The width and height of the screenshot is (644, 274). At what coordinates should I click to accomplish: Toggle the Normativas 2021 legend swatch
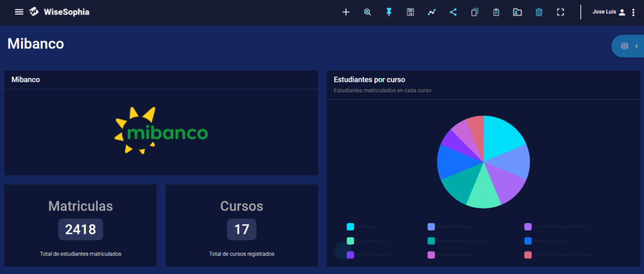(x=350, y=241)
